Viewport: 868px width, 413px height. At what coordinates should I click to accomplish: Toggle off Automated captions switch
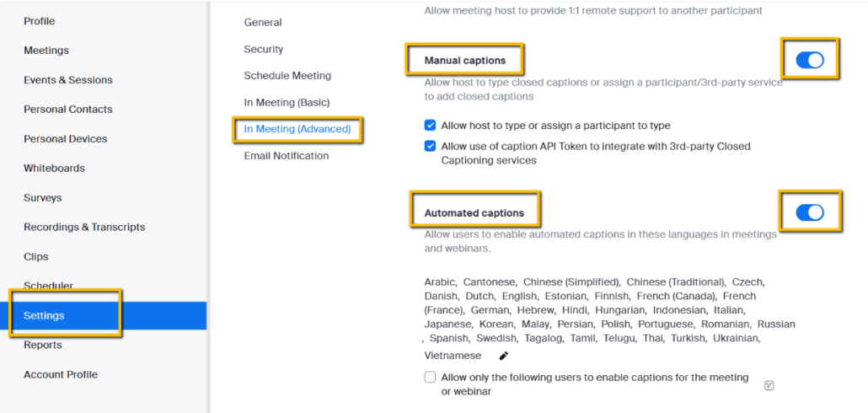coord(810,212)
